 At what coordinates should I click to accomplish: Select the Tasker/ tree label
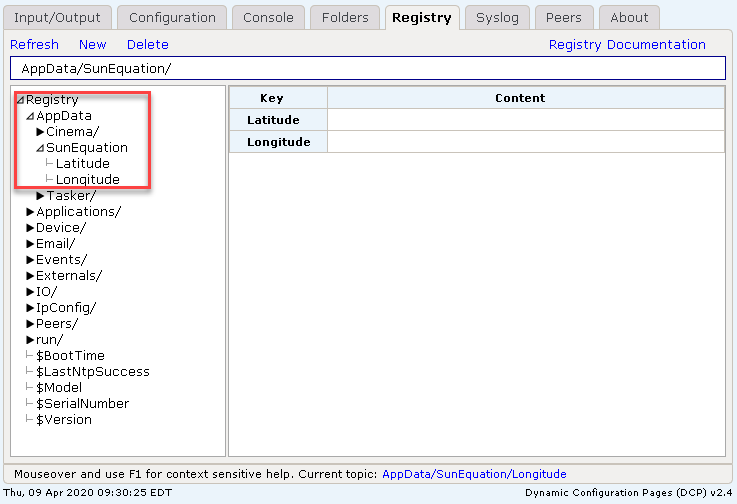pos(71,196)
